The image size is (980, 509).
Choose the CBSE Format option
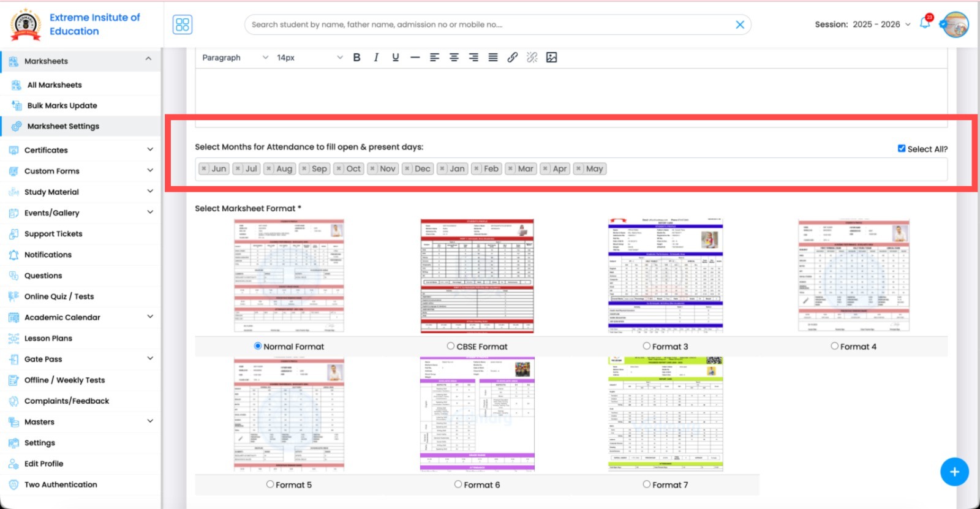tap(451, 346)
